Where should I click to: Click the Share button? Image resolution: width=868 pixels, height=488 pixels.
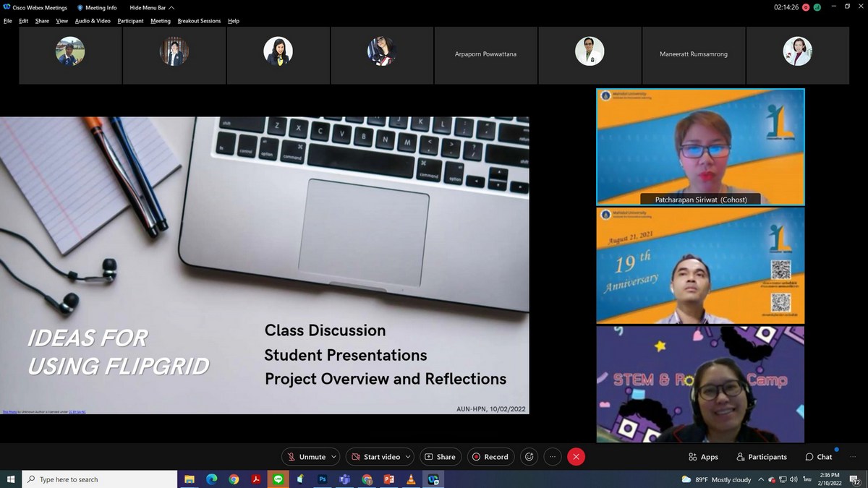440,457
